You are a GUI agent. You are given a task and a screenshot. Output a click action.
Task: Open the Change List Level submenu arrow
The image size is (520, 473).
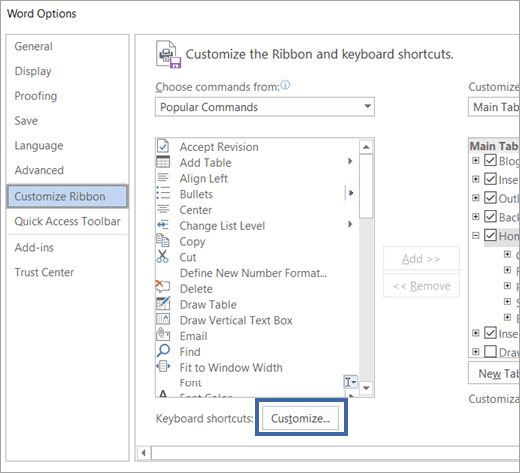point(350,224)
